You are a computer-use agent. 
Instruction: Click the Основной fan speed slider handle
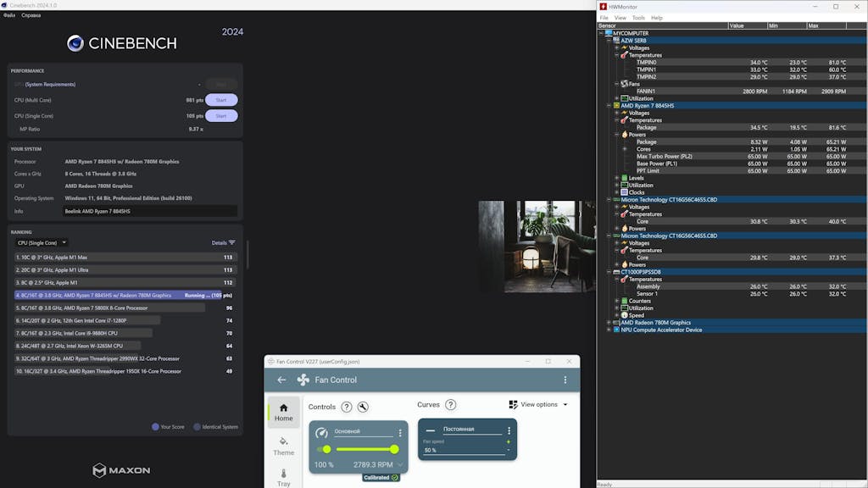[394, 449]
